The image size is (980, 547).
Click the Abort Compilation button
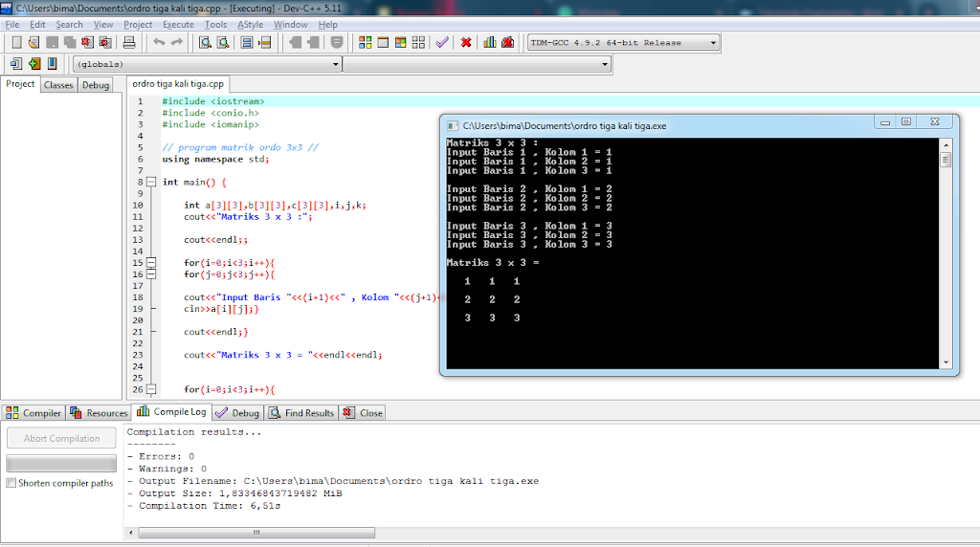(62, 439)
